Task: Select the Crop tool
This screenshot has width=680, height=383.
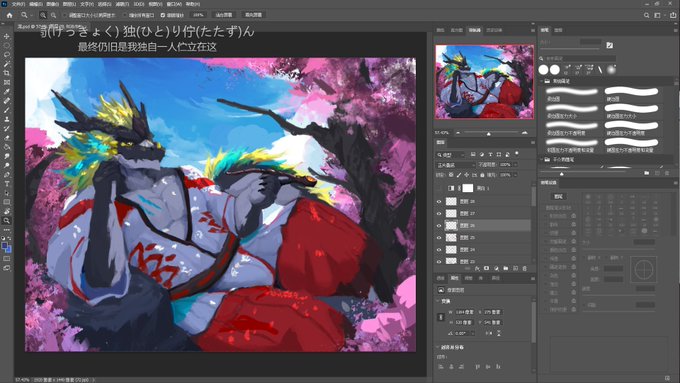Action: click(7, 73)
